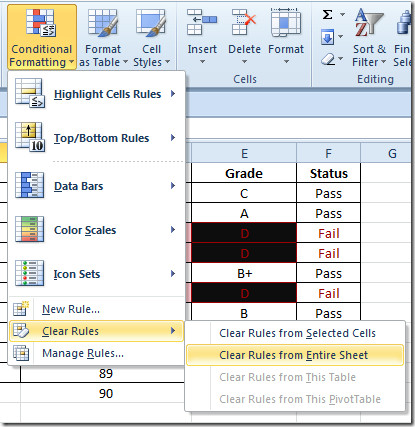Select New Rule... menu entry
This screenshot has height=427, width=415.
97,309
